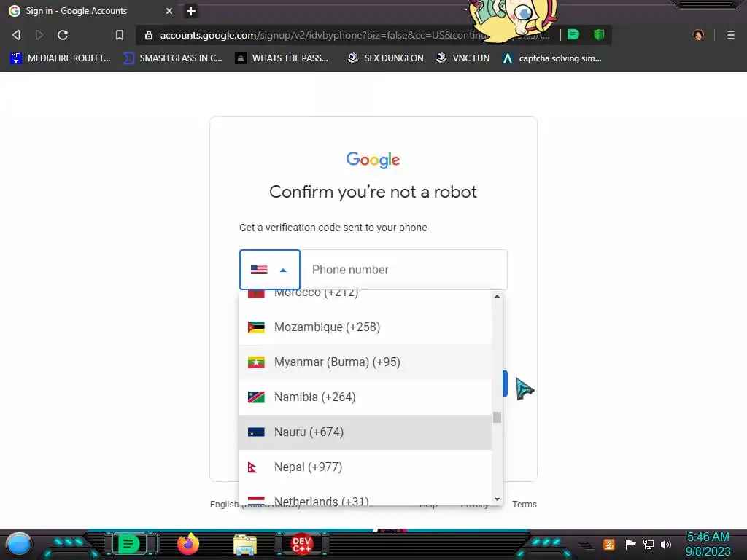
Task: Open the captcha solving sim... bookmark
Action: click(x=551, y=58)
